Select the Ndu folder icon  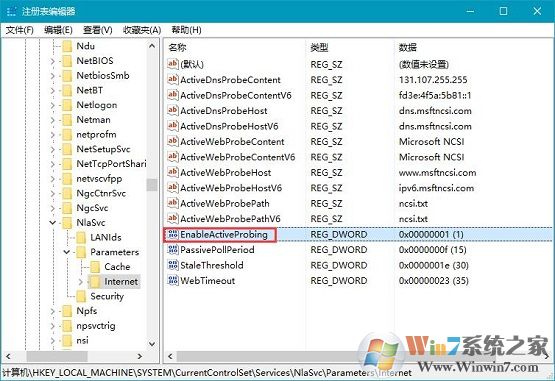pos(67,46)
